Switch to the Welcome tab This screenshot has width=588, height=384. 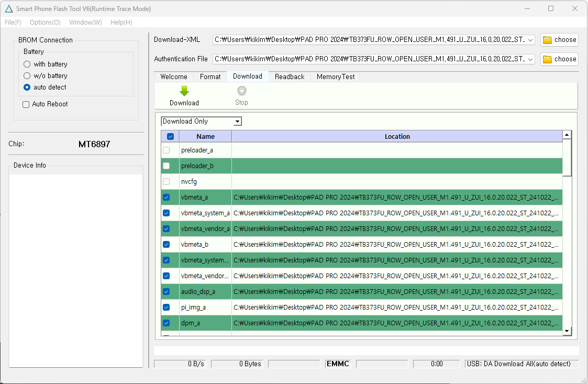[174, 76]
